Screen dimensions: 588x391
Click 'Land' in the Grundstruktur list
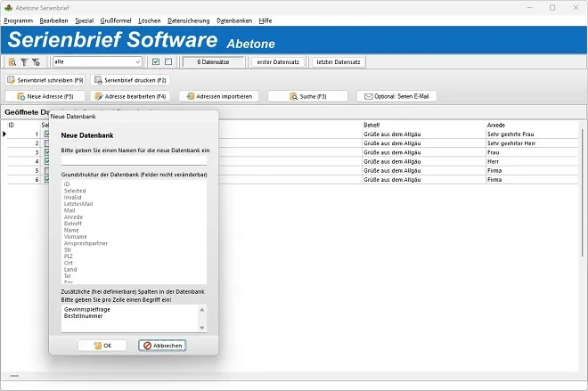click(x=70, y=270)
